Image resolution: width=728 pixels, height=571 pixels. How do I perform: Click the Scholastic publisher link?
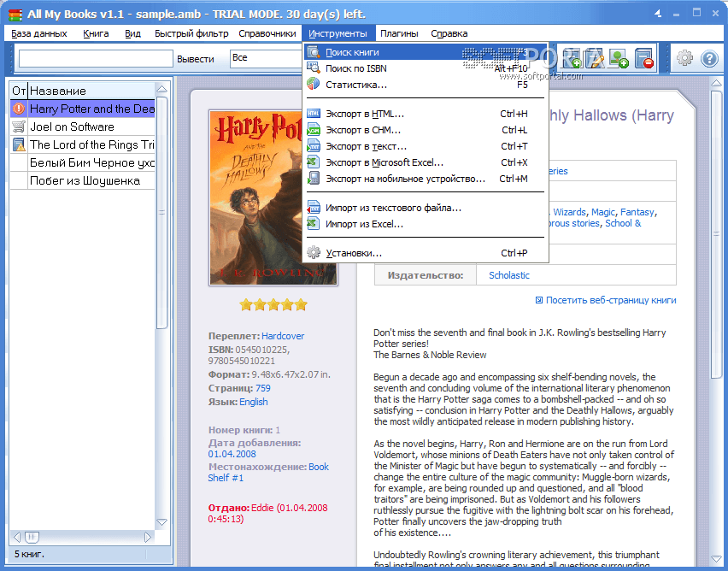(x=509, y=275)
